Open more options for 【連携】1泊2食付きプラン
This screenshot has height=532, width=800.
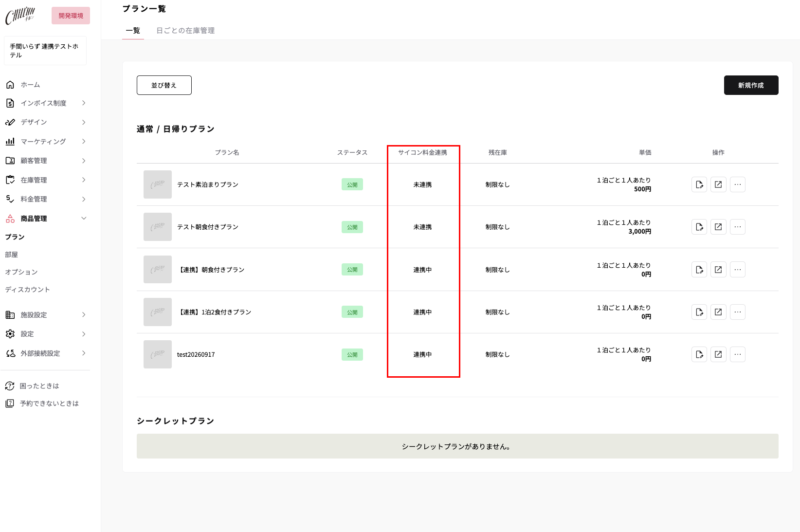click(738, 312)
